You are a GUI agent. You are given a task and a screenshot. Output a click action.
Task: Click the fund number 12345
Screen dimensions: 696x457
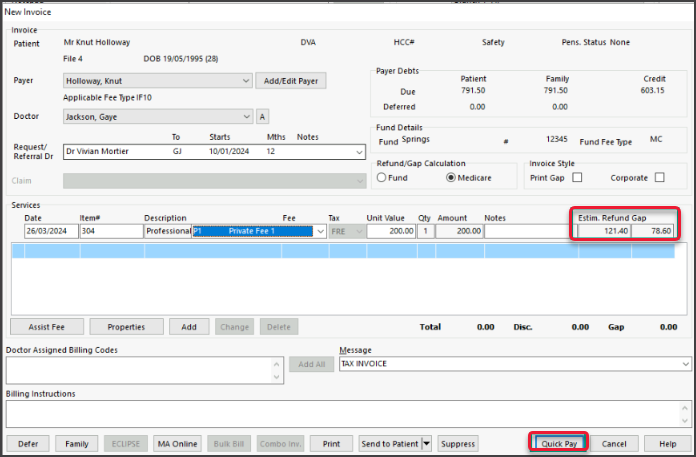click(557, 139)
